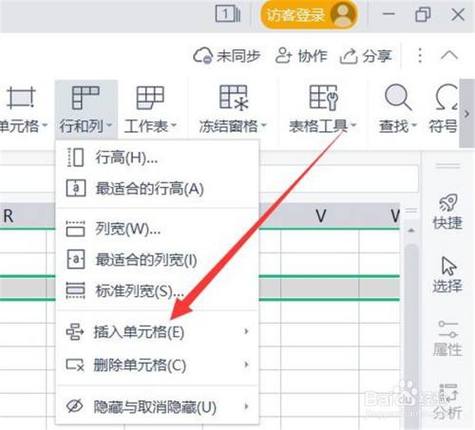Viewport: 475px width, 430px height.
Task: Click the 分享 share button
Action: (366, 56)
